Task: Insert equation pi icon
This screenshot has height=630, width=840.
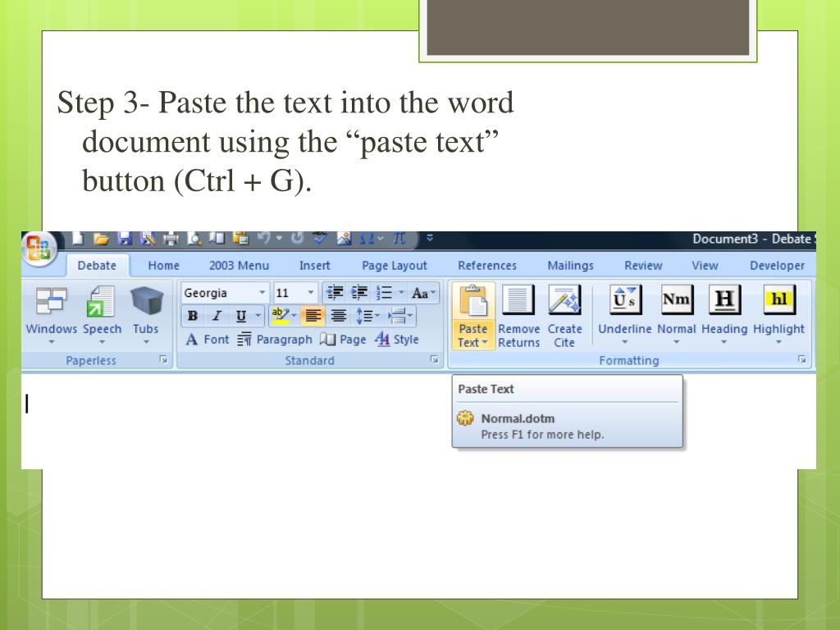Action: point(399,239)
